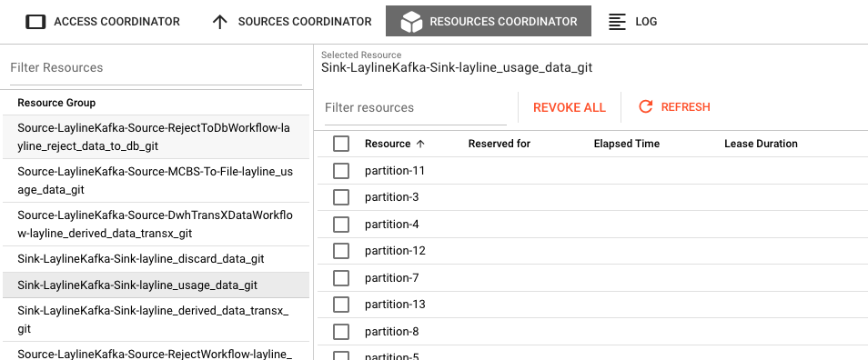
Task: Check the partition-8 row checkbox
Action: pos(341,332)
